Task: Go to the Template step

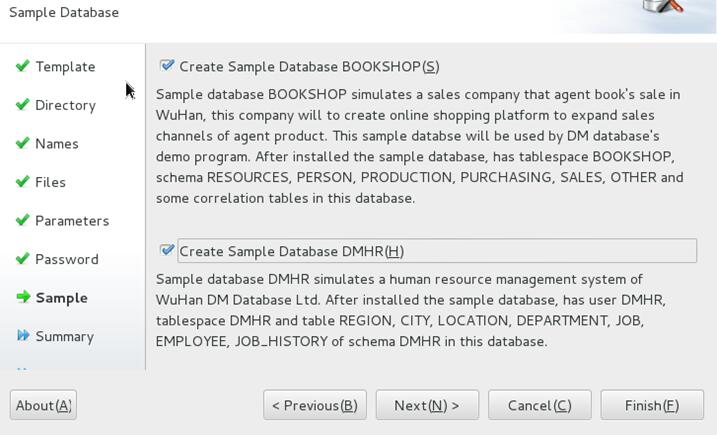Action: point(65,67)
